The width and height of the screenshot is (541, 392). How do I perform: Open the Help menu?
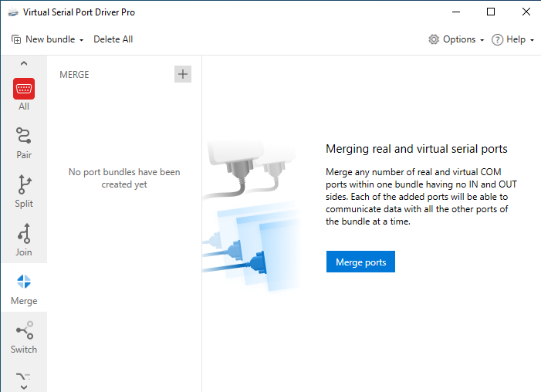click(x=513, y=39)
